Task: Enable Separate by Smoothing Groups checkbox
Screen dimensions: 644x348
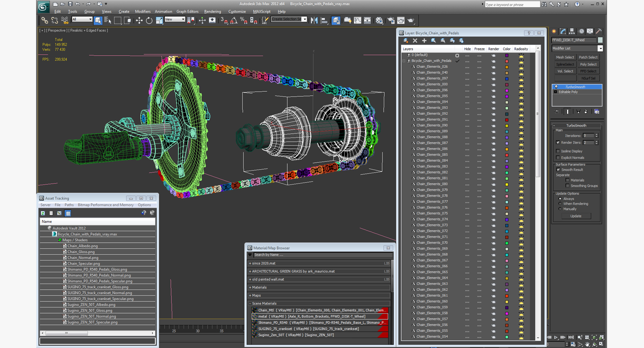Action: pyautogui.click(x=567, y=186)
